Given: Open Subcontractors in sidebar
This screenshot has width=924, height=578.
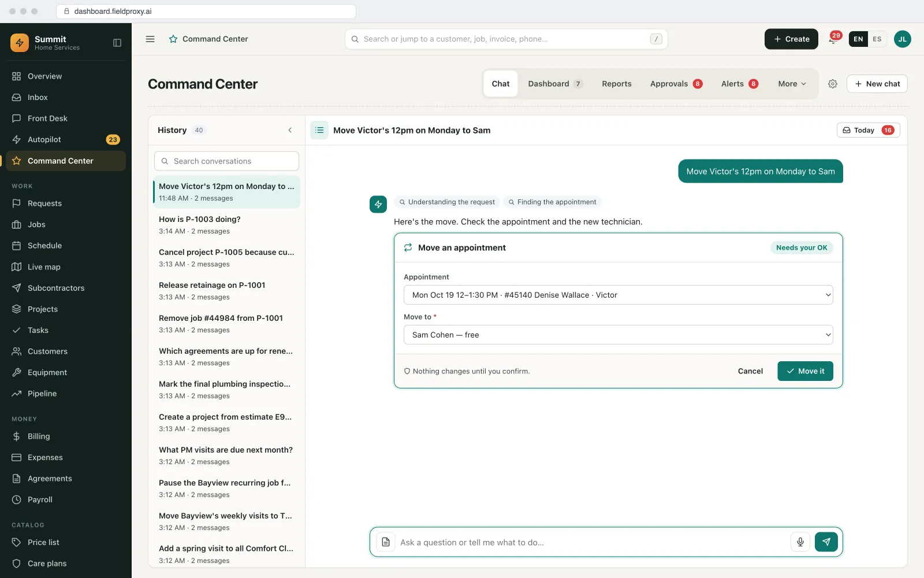Looking at the screenshot, I should 66,288.
